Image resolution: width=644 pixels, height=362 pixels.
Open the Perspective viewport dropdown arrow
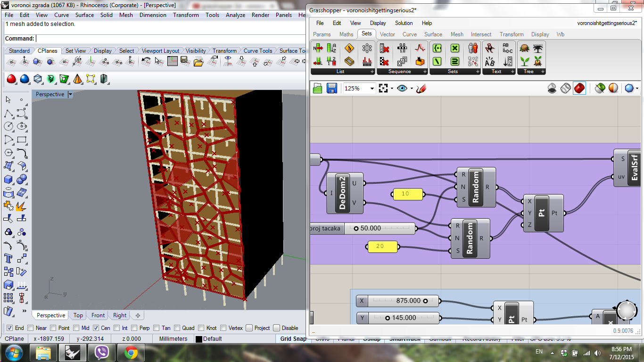pos(70,94)
